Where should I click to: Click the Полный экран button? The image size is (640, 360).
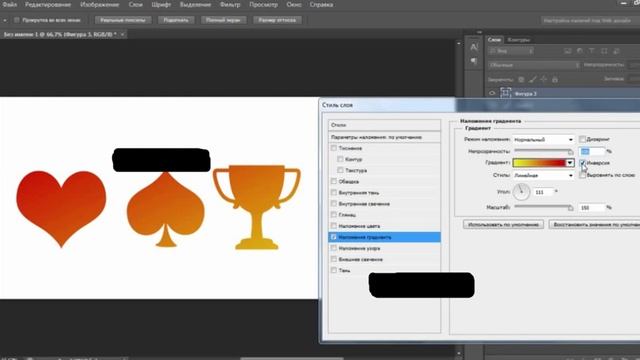pyautogui.click(x=223, y=20)
